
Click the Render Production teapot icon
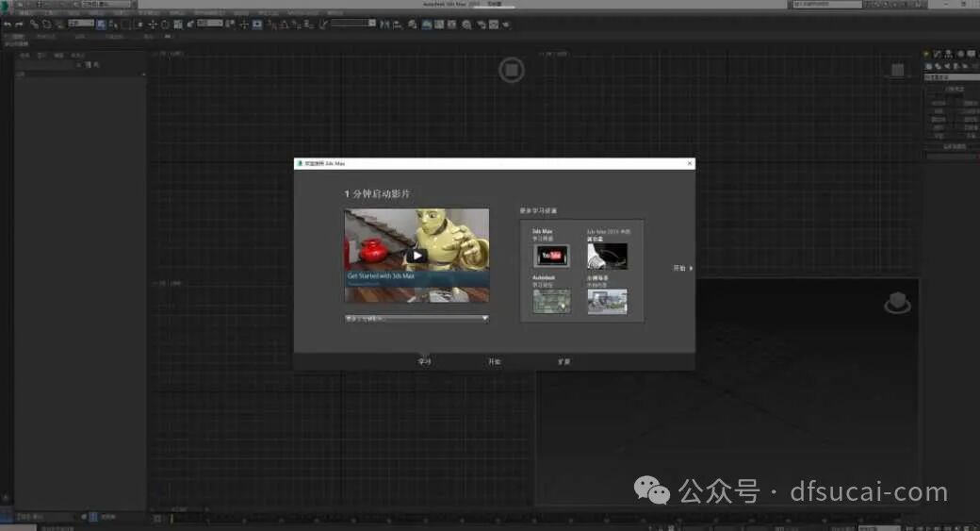[506, 25]
